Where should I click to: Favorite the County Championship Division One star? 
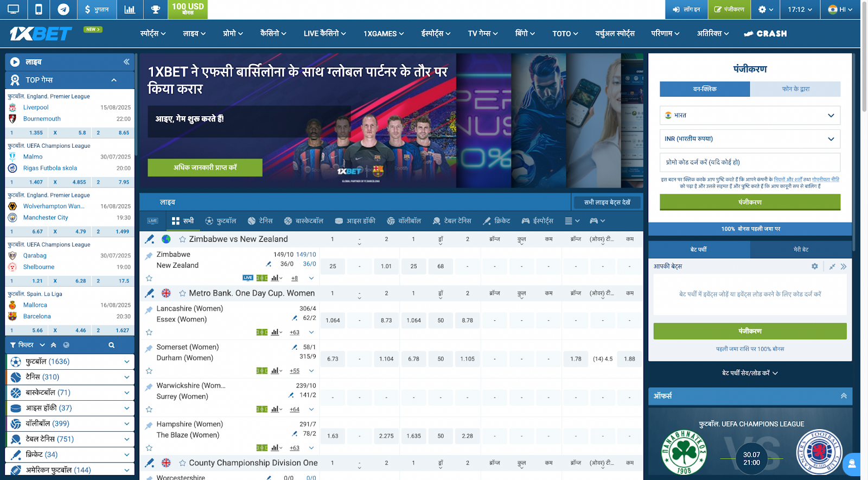[x=183, y=463]
